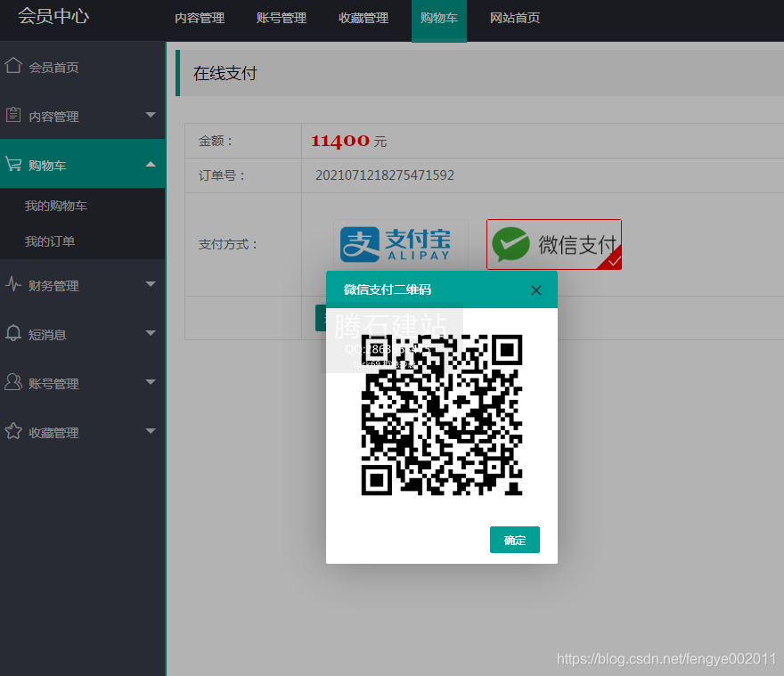Open 收藏管理 in top navigation
The height and width of the screenshot is (676, 784).
pos(363,18)
